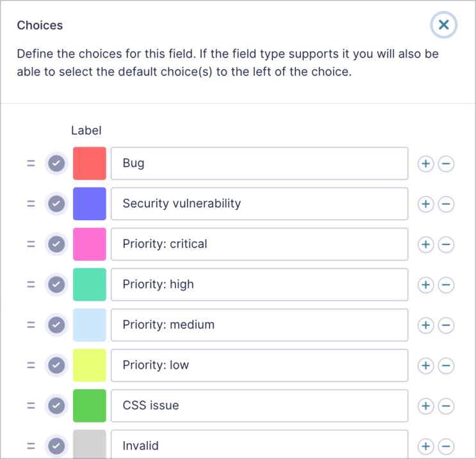
Task: Pick the green swatch next to CSS issue
Action: (90, 406)
